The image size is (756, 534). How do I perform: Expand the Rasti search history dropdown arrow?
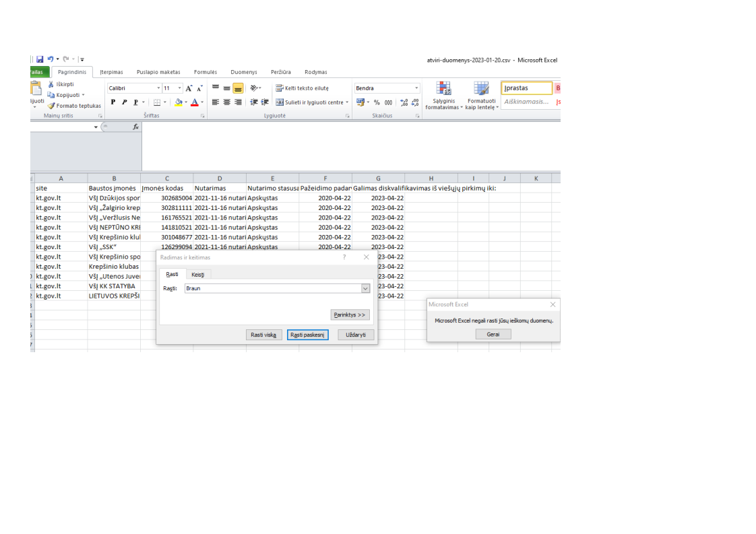(x=366, y=288)
